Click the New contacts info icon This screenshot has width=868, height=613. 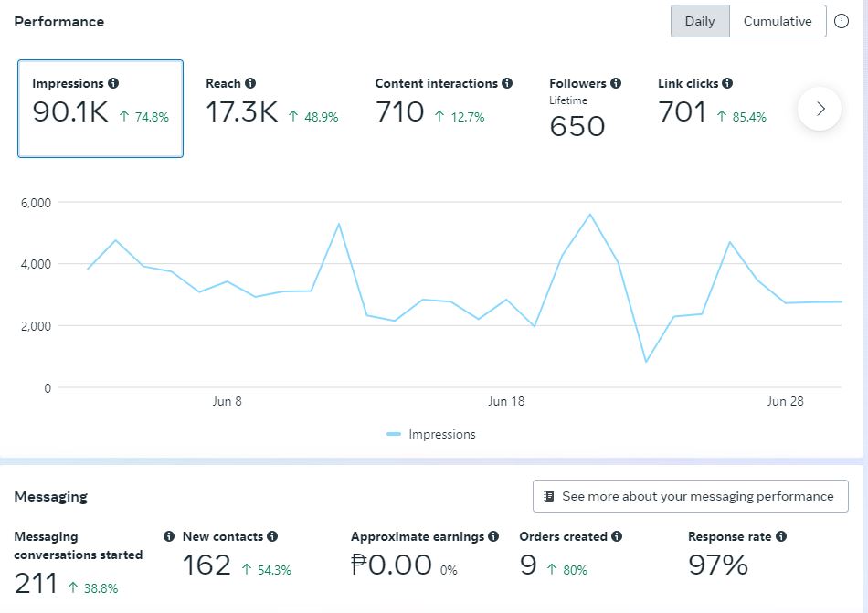click(272, 536)
